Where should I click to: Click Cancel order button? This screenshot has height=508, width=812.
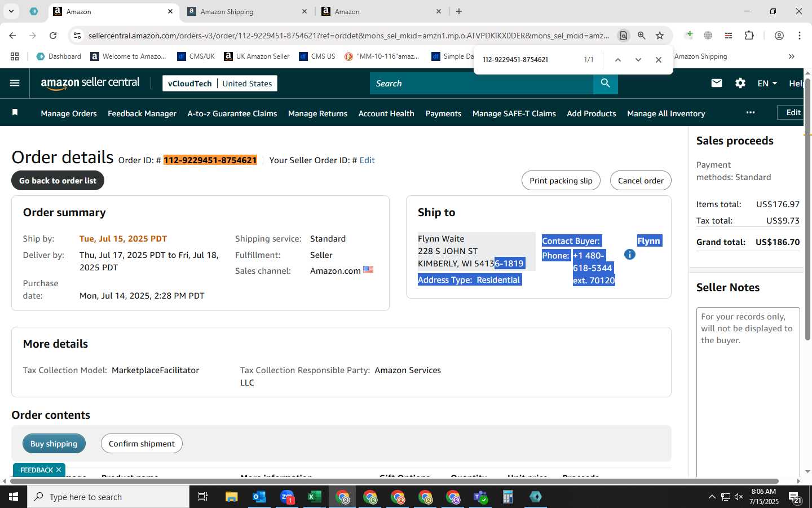(x=641, y=181)
